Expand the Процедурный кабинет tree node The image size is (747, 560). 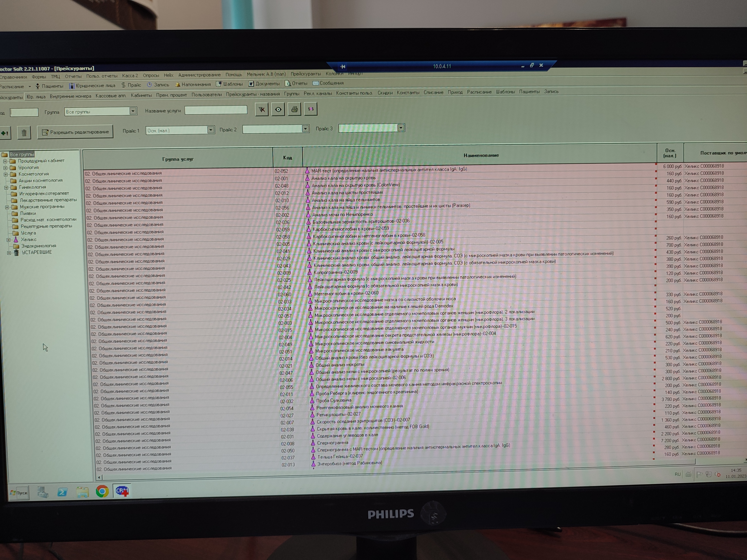(x=5, y=161)
